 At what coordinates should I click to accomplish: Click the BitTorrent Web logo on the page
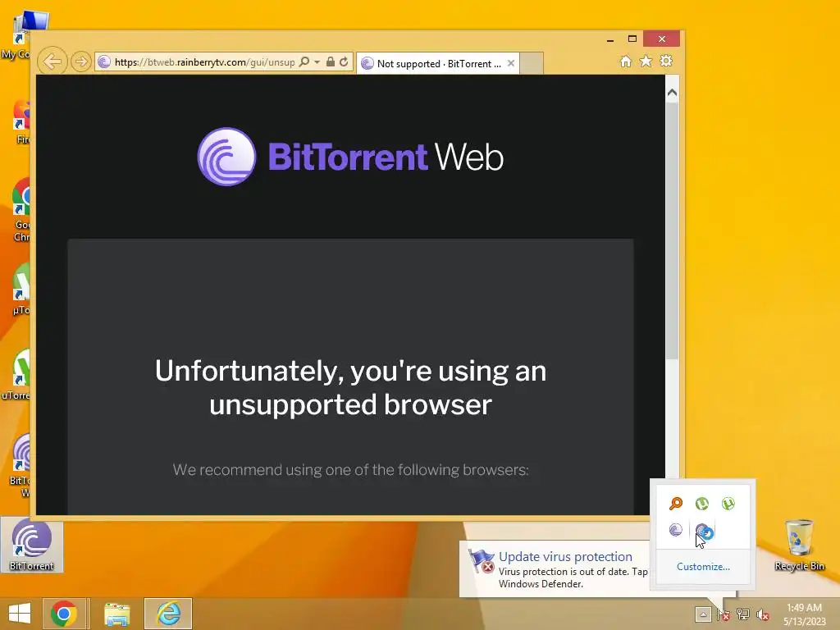350,157
